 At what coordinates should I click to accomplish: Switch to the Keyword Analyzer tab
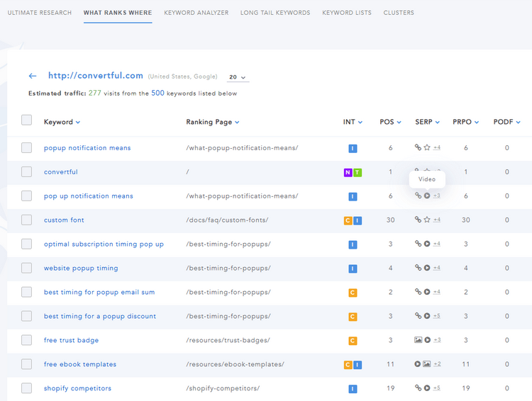pos(196,13)
